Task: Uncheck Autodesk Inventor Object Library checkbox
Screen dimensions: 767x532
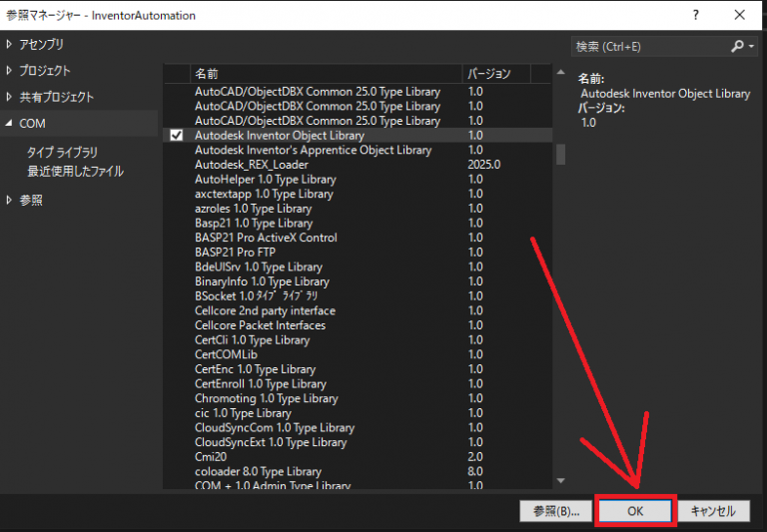Action: 177,136
